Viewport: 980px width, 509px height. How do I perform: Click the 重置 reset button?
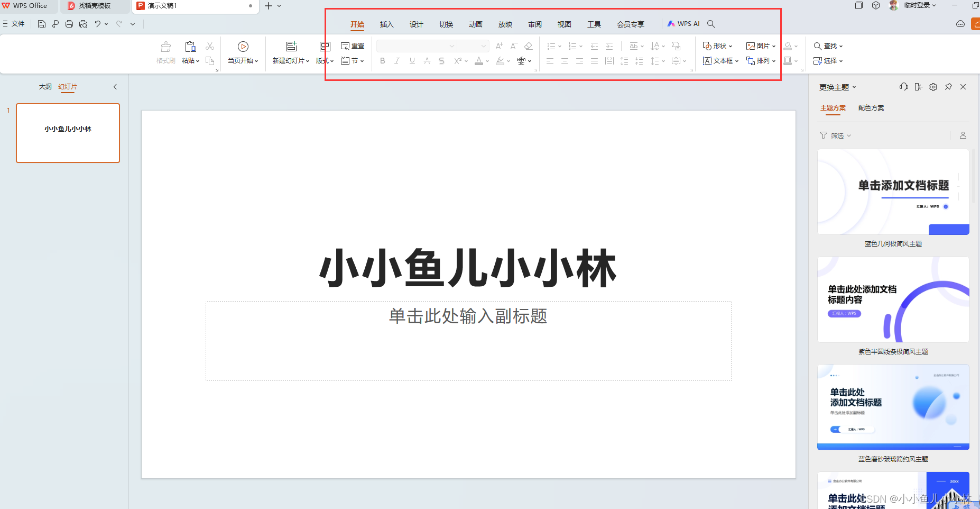pos(353,46)
